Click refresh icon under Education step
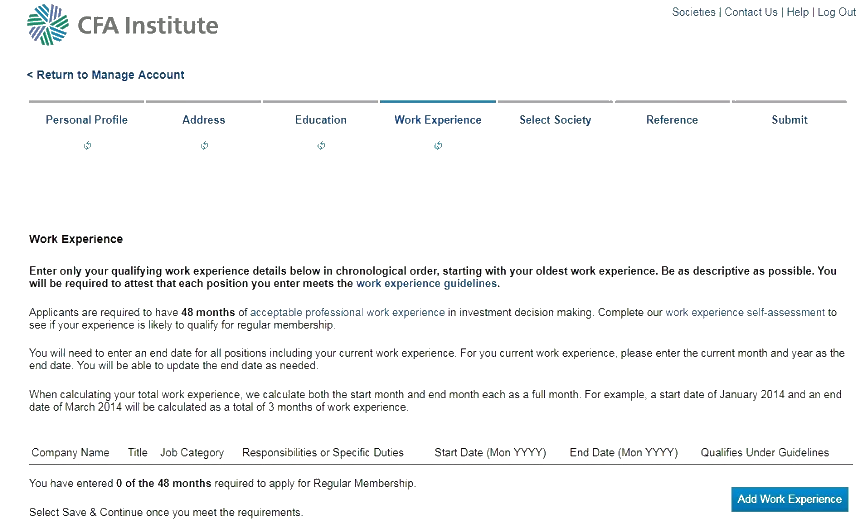The image size is (866, 531). pyautogui.click(x=321, y=146)
